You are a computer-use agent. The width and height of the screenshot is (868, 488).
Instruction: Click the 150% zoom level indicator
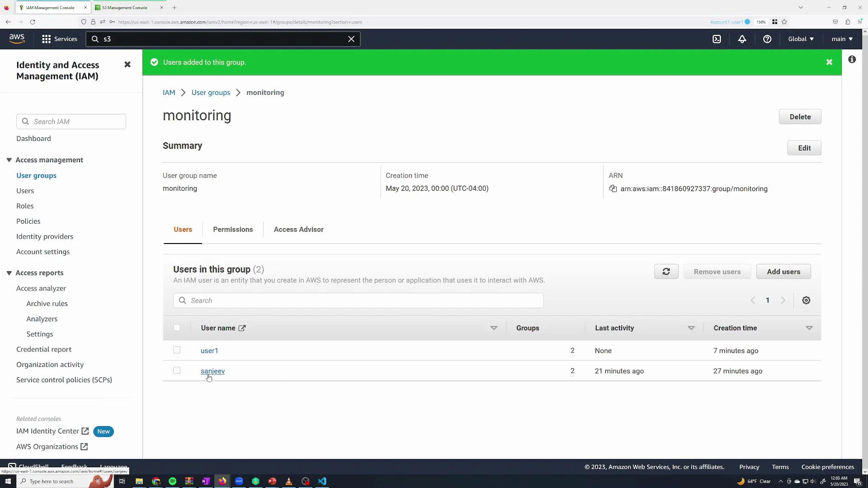click(761, 22)
